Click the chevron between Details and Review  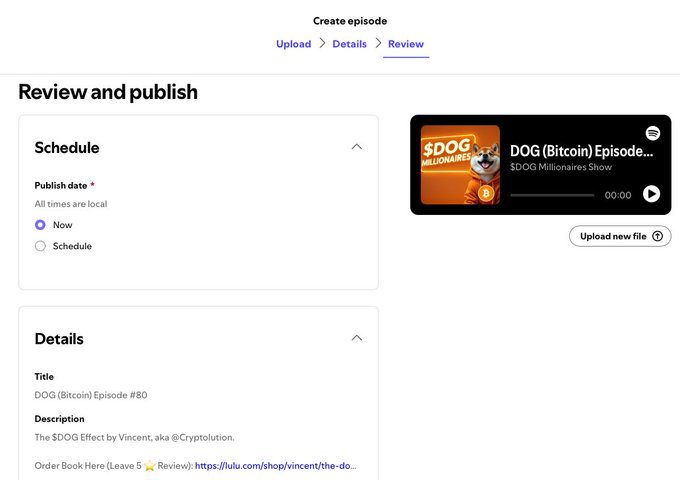[x=378, y=43]
